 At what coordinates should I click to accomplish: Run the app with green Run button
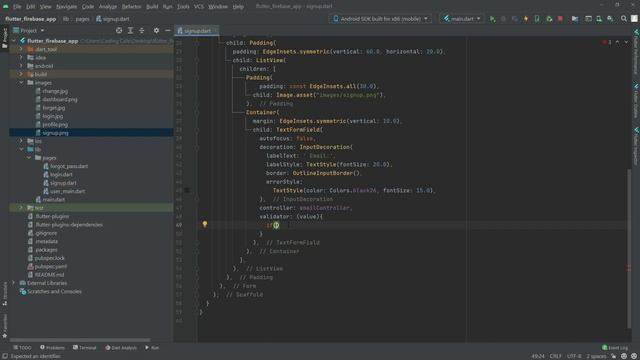492,19
